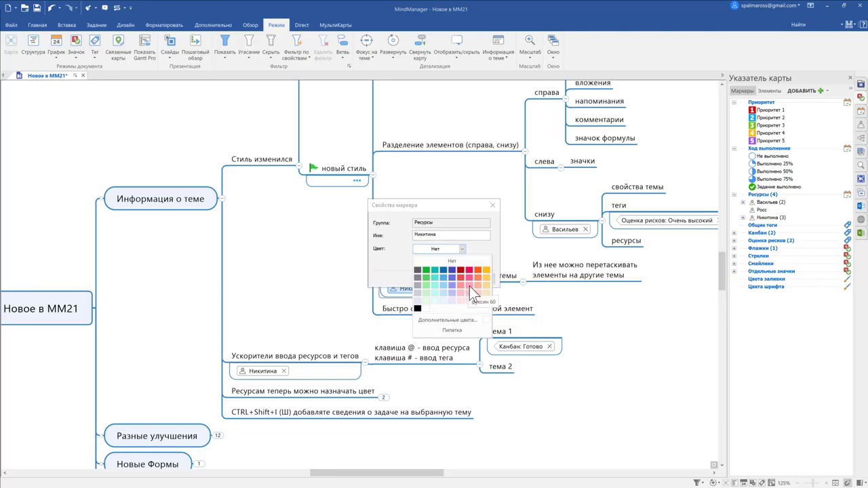
Task: Switch to Элементы tab in map index
Action: click(769, 91)
